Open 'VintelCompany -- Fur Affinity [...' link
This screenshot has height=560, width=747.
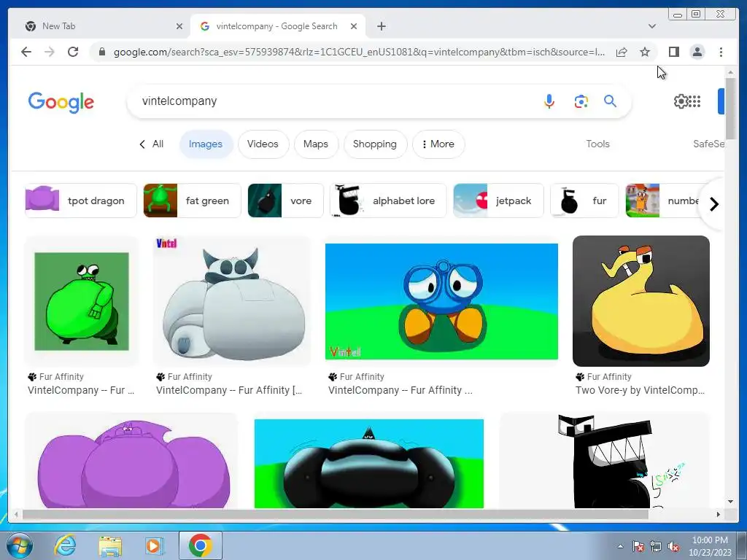[x=229, y=390]
